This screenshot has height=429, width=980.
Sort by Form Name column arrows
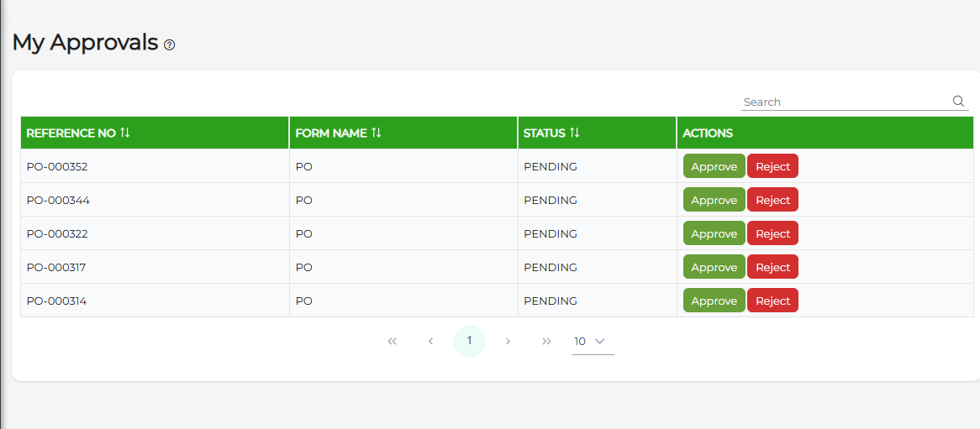[377, 133]
